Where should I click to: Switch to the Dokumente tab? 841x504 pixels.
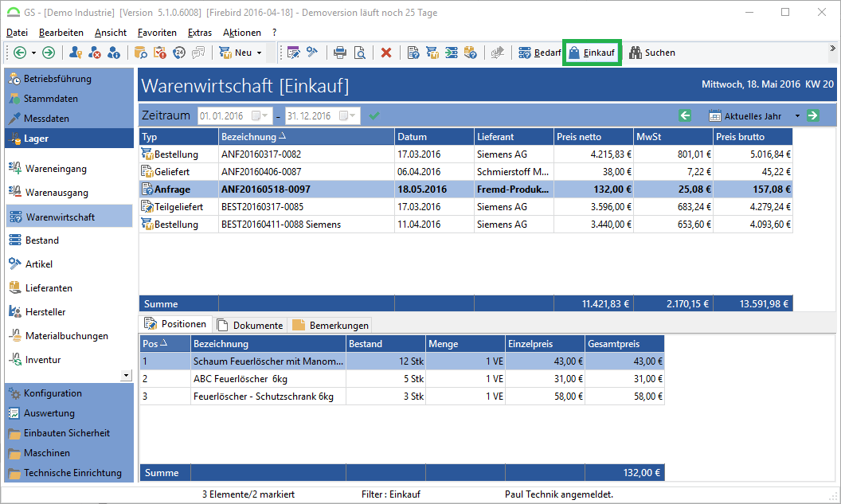[x=250, y=325]
